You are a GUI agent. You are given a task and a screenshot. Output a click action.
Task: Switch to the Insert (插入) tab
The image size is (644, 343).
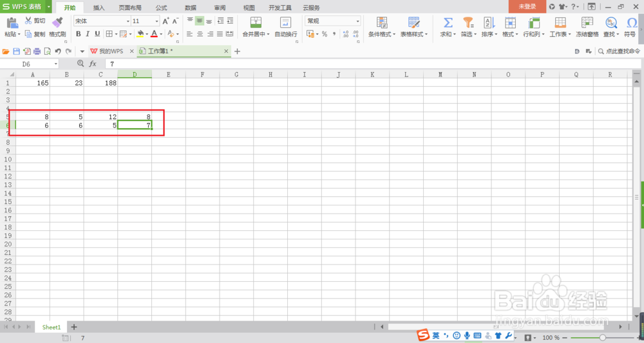pos(99,8)
